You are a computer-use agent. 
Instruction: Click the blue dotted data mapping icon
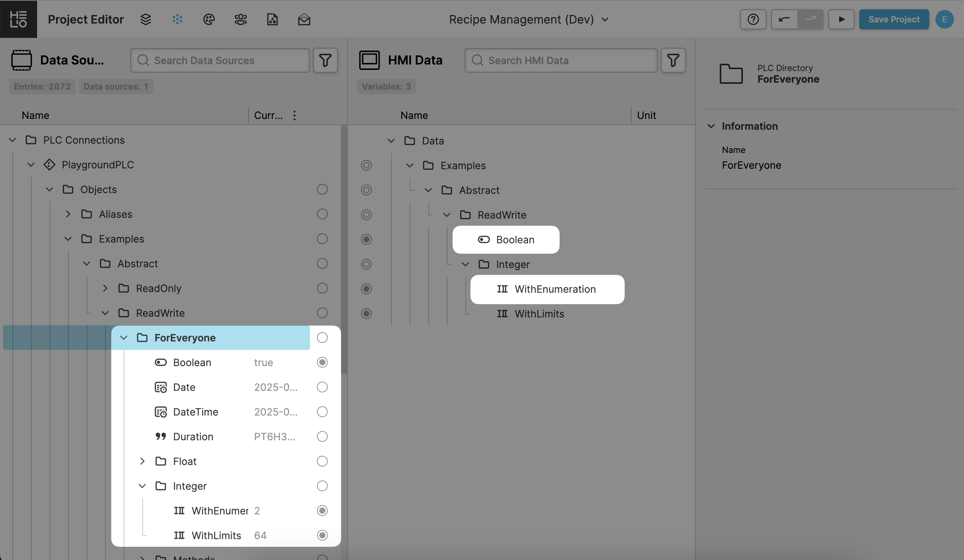[x=177, y=19]
